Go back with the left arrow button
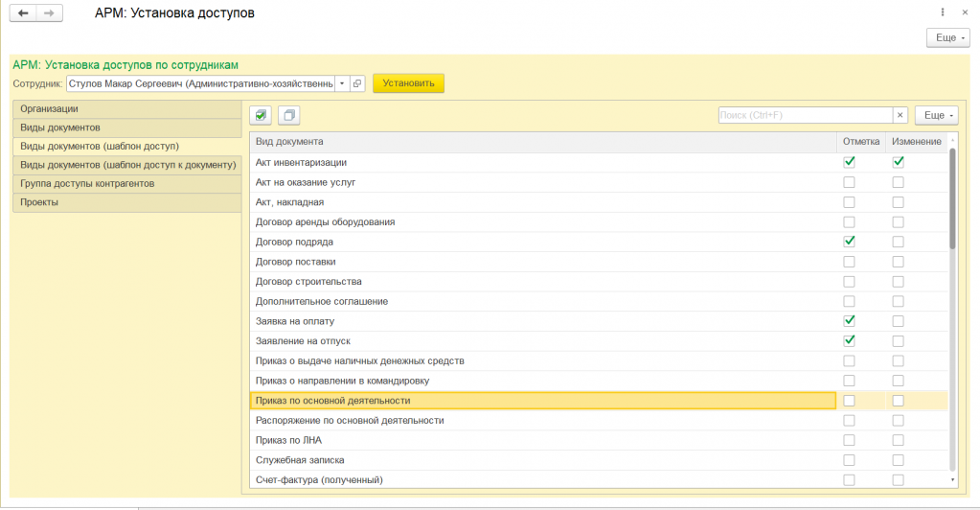Screen dimensions: 980x510 23,13
